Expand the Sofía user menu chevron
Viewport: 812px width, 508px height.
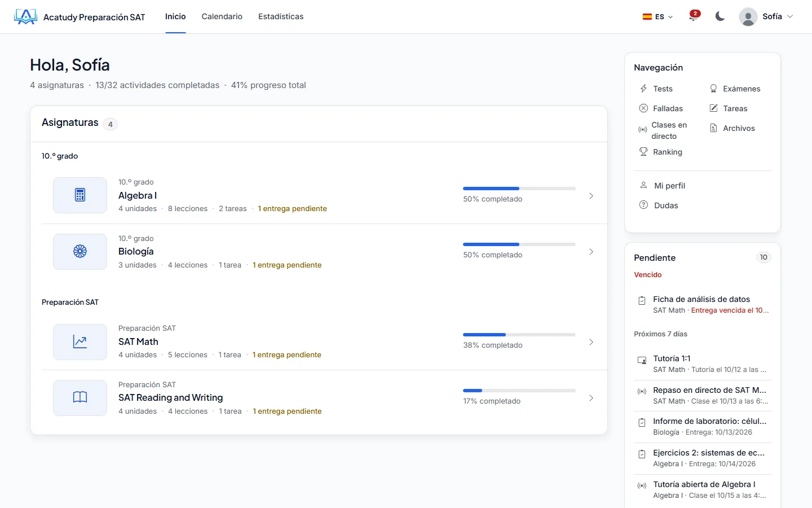click(x=790, y=17)
